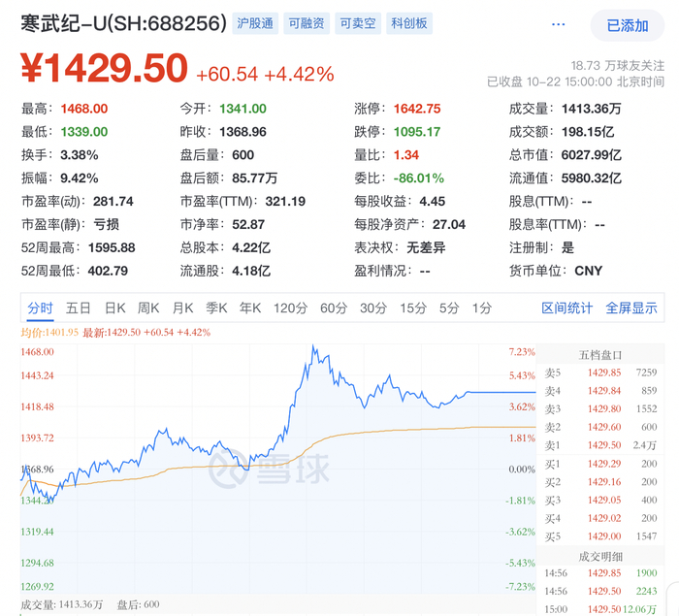Click the stock title 寒武纪-U(SH:688256)

pos(123,23)
